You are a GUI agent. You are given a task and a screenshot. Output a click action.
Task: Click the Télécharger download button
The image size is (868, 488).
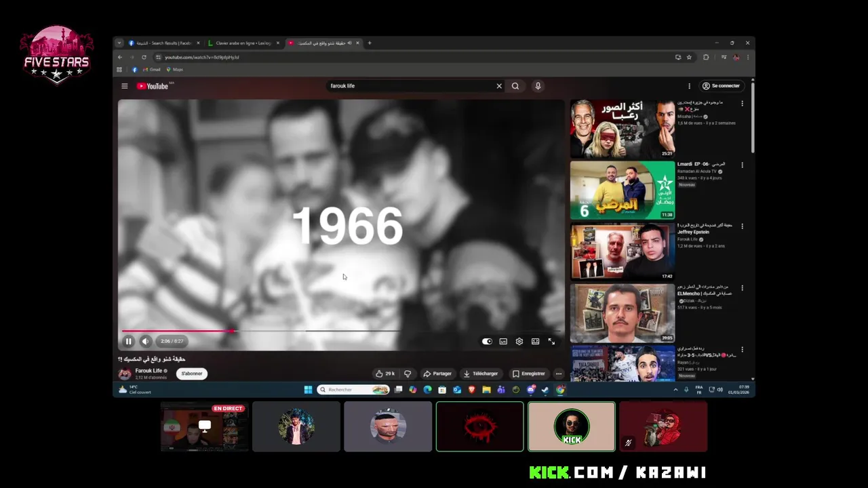tap(481, 373)
